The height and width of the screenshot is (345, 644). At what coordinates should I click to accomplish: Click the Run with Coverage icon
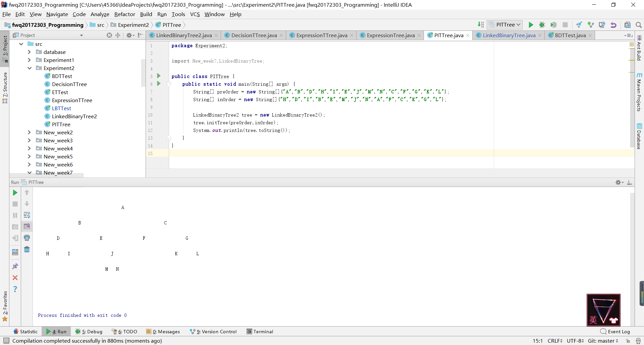pyautogui.click(x=553, y=25)
